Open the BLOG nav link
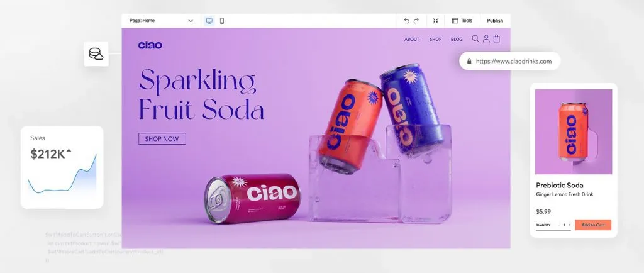This screenshot has width=644, height=273. (457, 40)
